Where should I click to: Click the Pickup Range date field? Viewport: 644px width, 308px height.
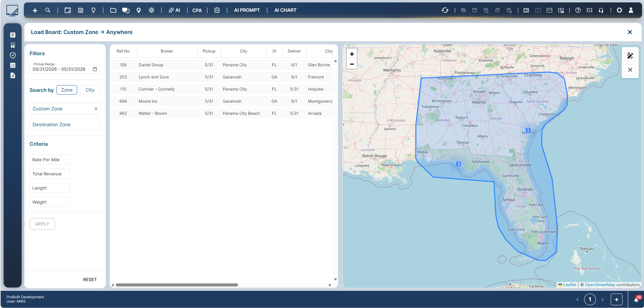(x=65, y=69)
